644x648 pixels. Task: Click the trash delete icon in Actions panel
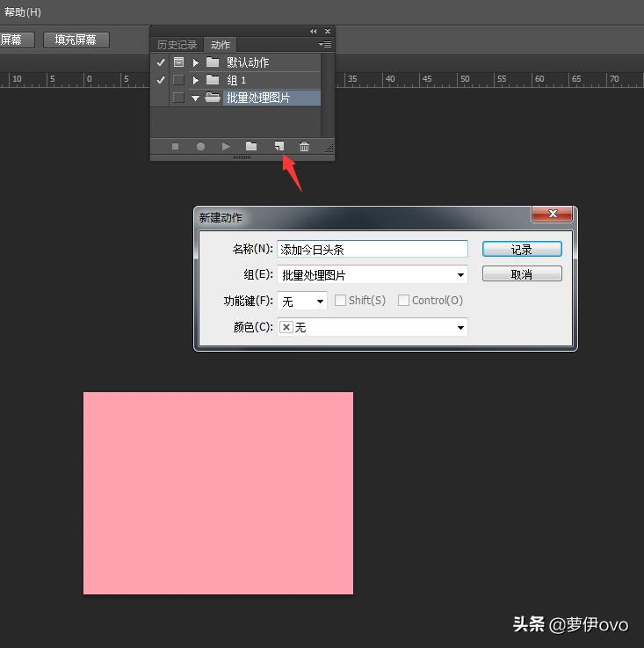coord(304,147)
